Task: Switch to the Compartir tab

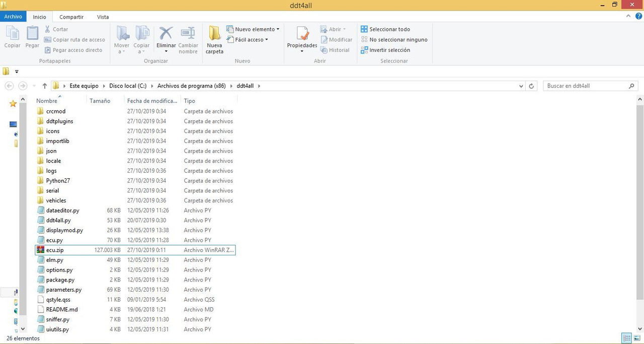Action: (71, 17)
